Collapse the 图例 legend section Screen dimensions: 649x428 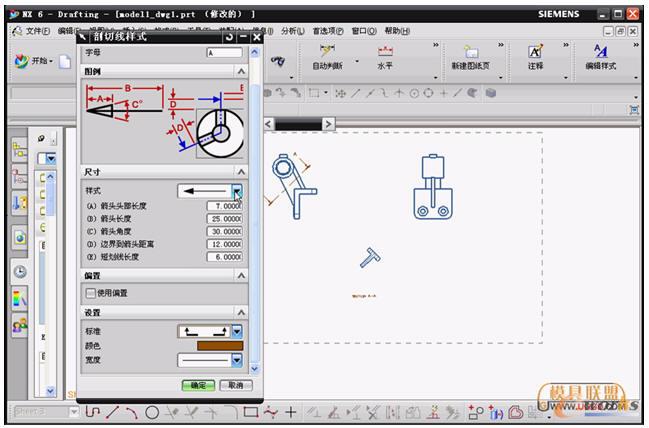coord(241,72)
